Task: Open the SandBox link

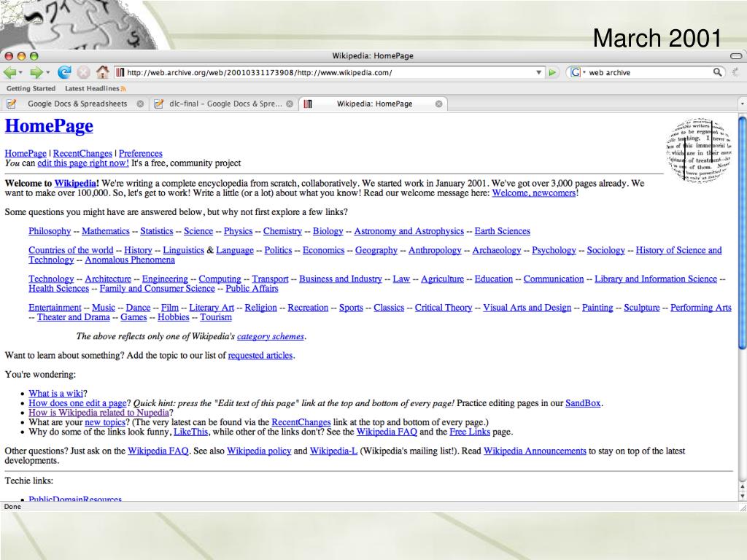Action: click(x=583, y=402)
